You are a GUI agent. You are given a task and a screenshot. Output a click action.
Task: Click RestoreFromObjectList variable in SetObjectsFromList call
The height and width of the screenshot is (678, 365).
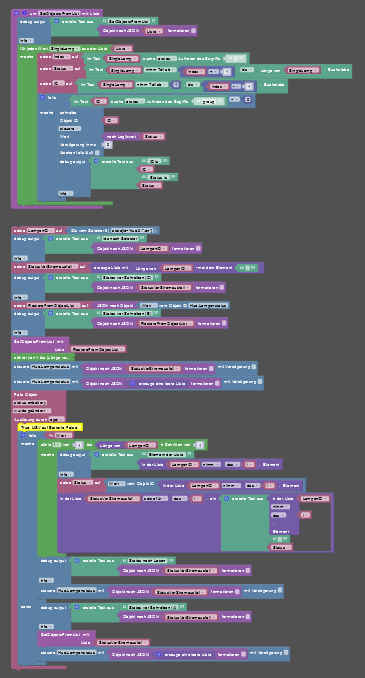pyautogui.click(x=98, y=349)
